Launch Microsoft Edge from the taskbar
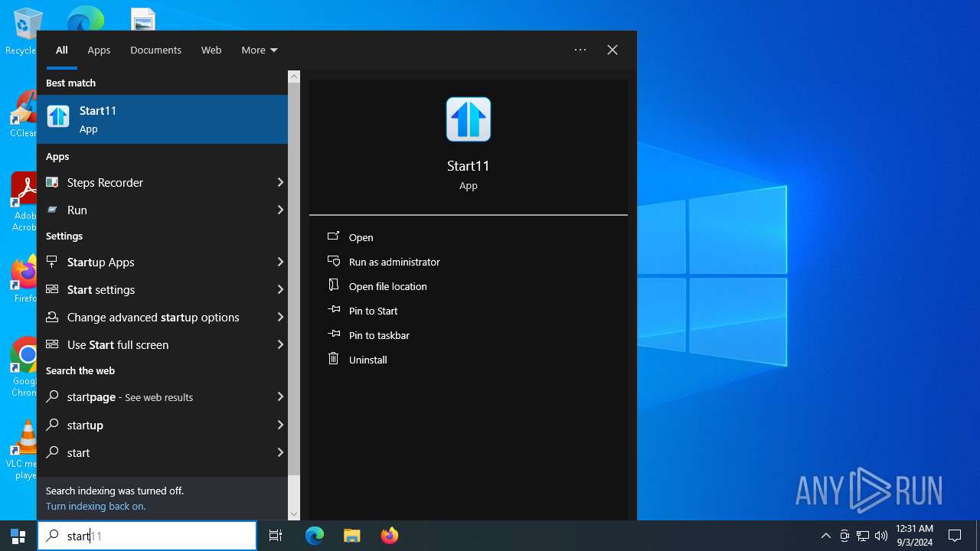 tap(315, 536)
